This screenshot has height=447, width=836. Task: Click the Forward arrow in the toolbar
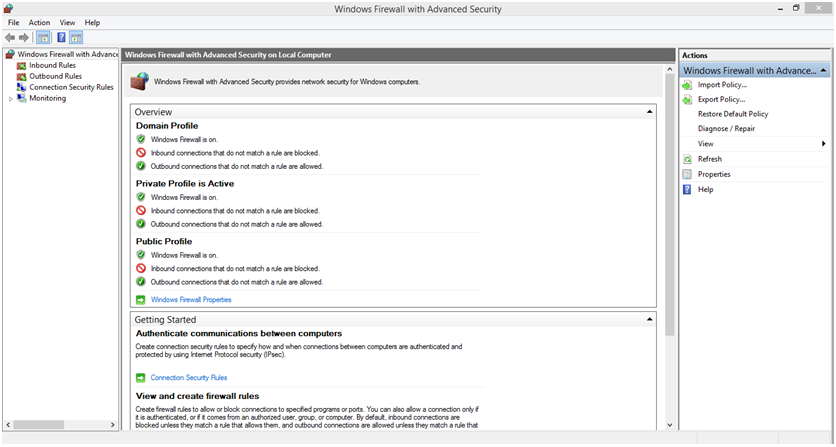coord(24,37)
